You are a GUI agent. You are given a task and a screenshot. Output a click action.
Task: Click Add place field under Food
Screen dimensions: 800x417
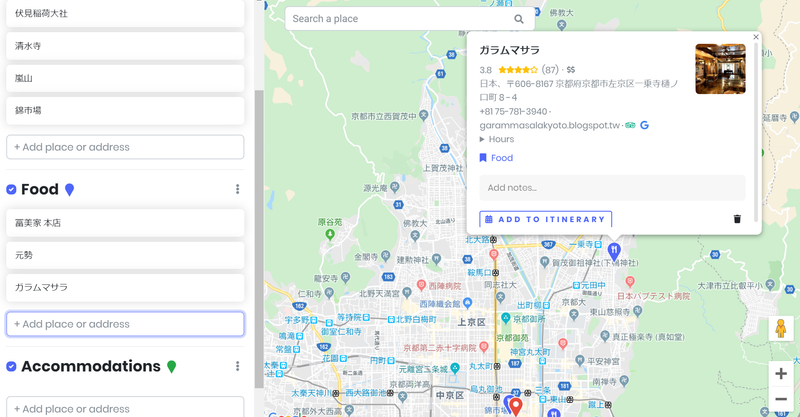pos(125,324)
